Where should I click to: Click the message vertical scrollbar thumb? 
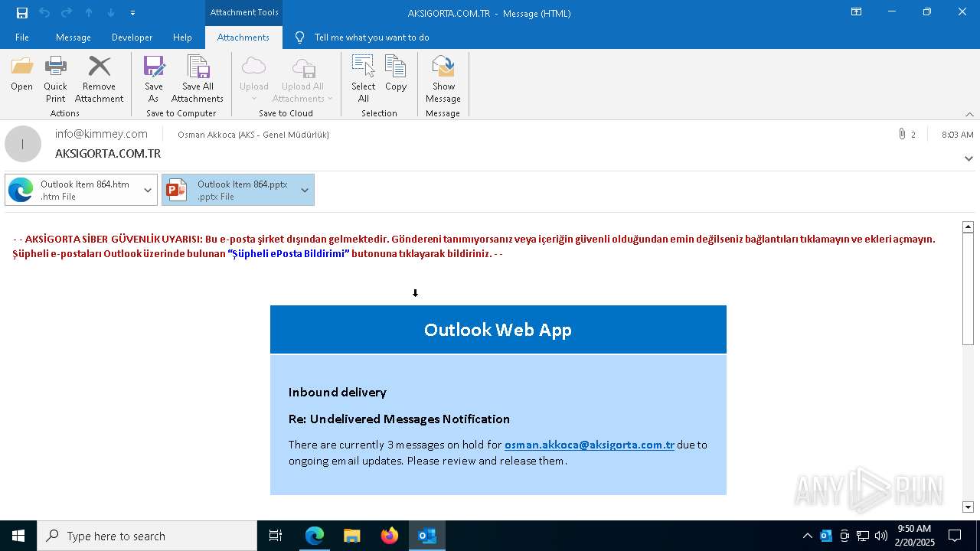point(968,289)
